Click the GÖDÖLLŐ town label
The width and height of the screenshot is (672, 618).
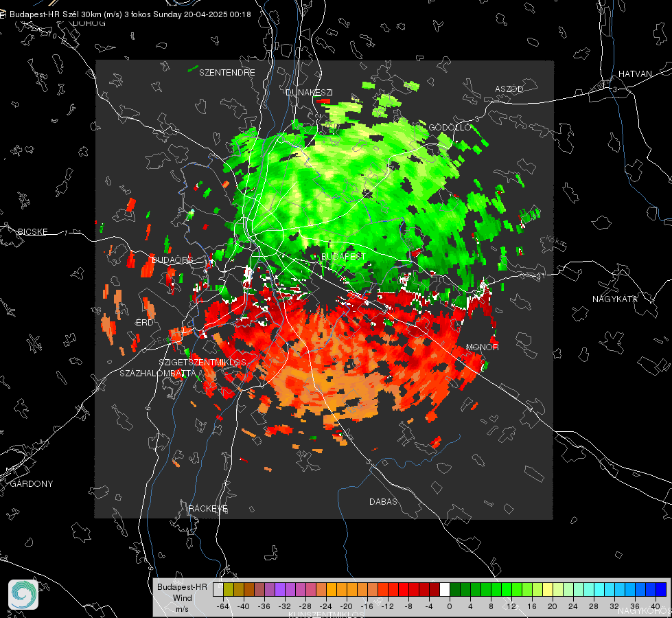[450, 127]
